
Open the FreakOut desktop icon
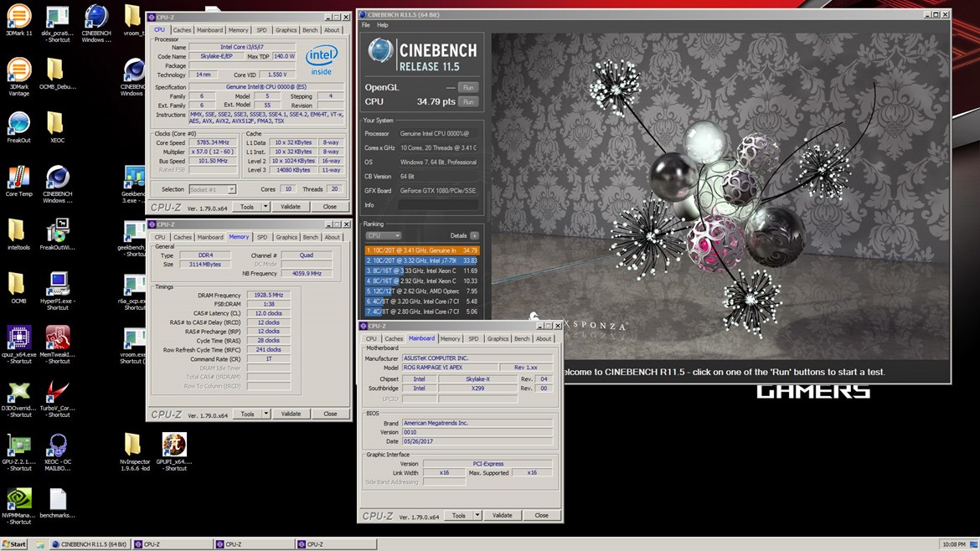(19, 126)
